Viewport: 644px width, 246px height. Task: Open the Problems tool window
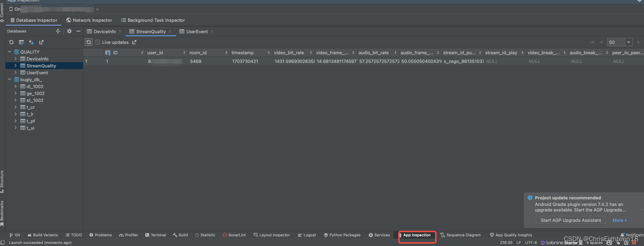coord(100,235)
